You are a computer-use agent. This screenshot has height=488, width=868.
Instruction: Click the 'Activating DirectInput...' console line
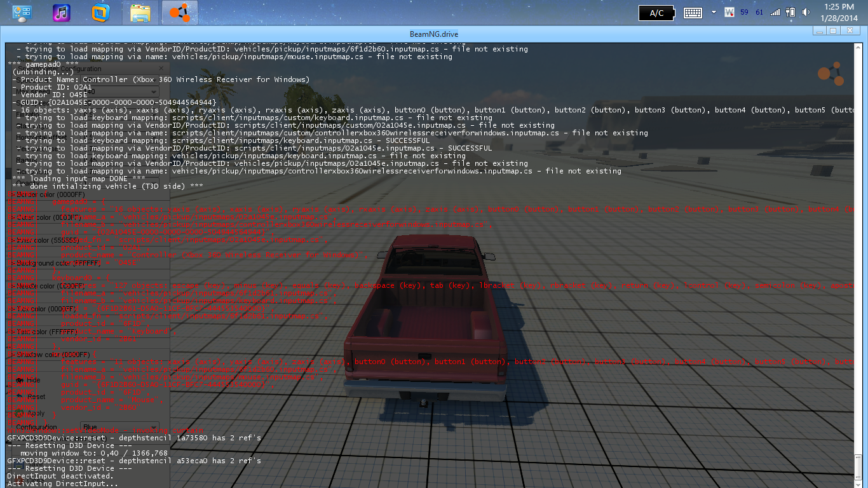pyautogui.click(x=62, y=484)
